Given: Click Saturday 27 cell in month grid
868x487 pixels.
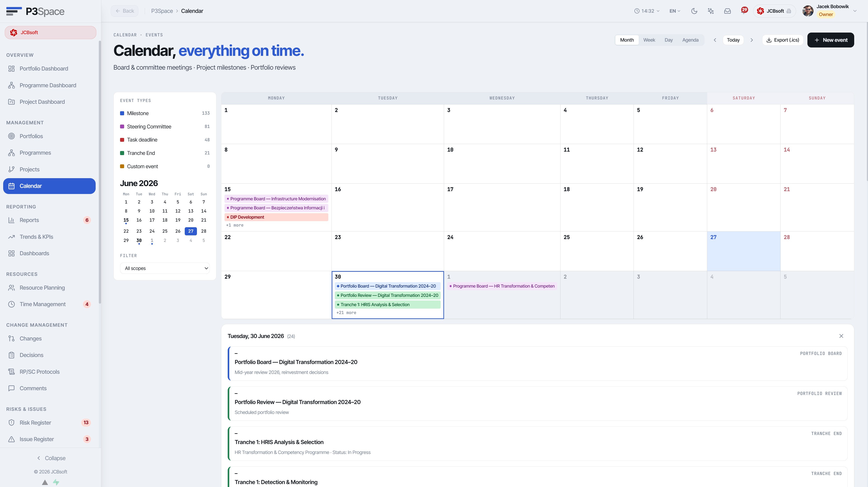Looking at the screenshot, I should pos(743,251).
